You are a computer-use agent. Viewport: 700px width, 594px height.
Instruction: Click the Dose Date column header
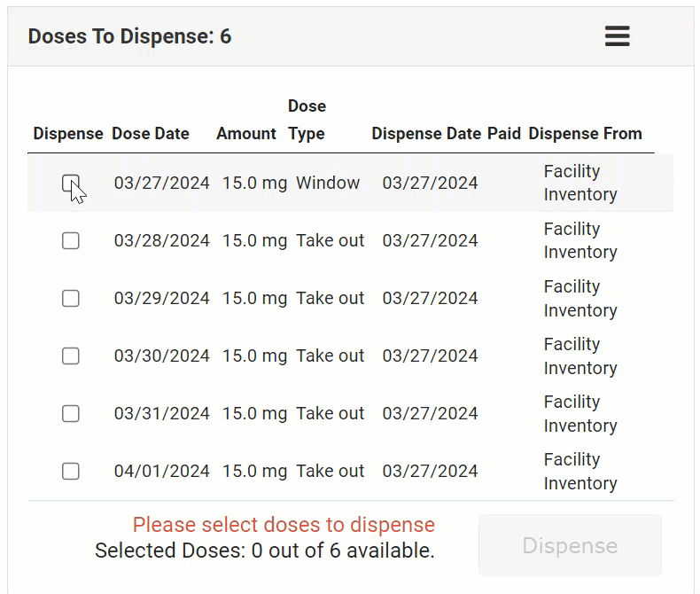(x=151, y=134)
